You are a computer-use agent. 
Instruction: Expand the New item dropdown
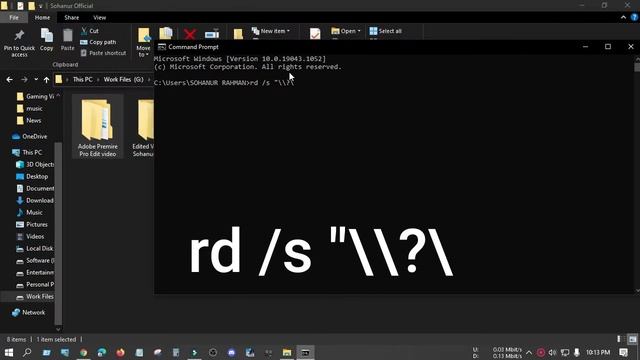point(288,31)
